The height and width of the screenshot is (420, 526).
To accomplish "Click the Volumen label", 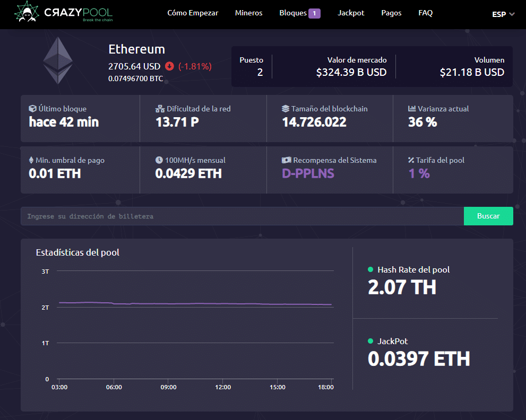I will (x=489, y=60).
